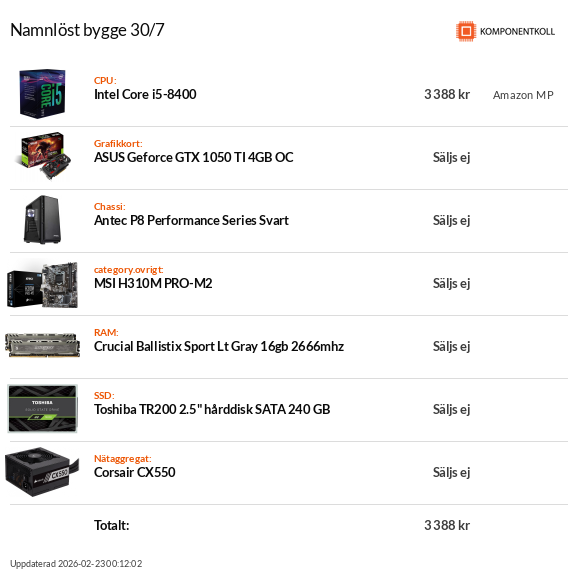Click the Antec P8 chassis picture
The width and height of the screenshot is (577, 577).
(43, 220)
